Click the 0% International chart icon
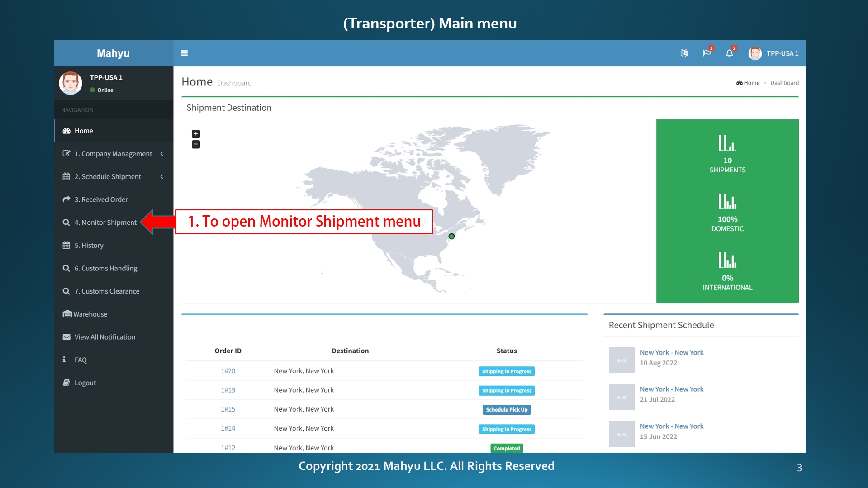The image size is (868, 488). click(x=727, y=261)
